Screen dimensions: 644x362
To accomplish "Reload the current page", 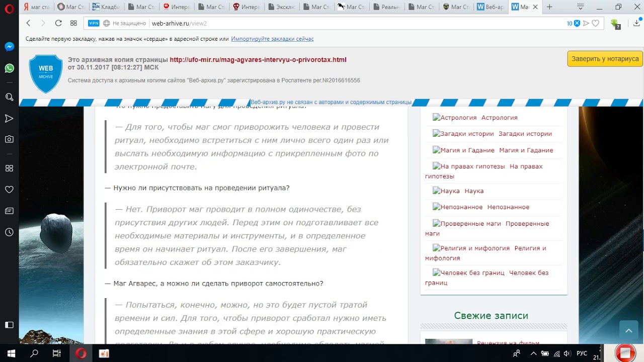I will click(58, 23).
